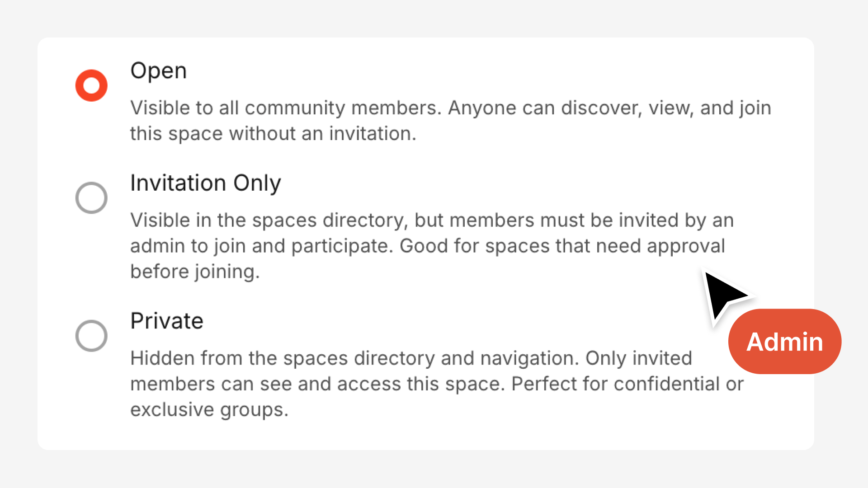Select the Invitation Only radio button
The height and width of the screenshot is (488, 868).
click(x=91, y=198)
